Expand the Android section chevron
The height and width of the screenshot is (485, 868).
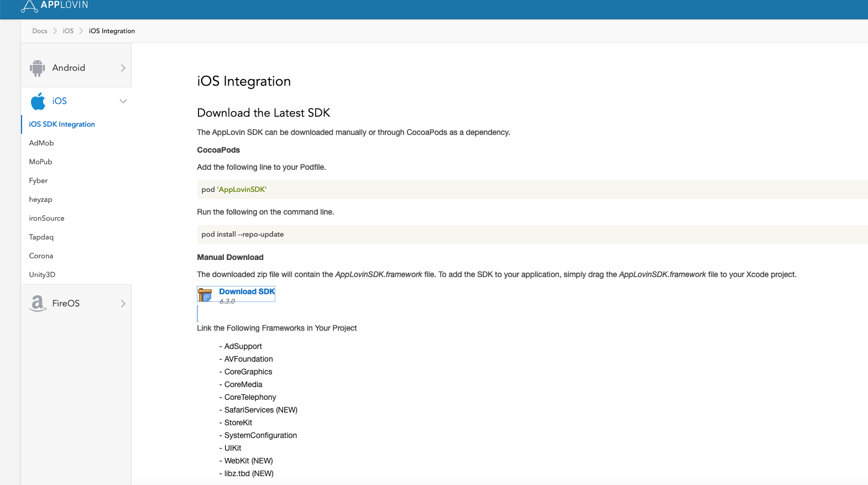[x=123, y=68]
